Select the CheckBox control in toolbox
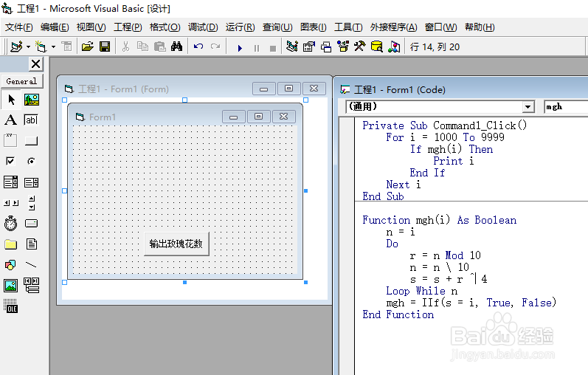The width and height of the screenshot is (588, 375). pos(10,162)
